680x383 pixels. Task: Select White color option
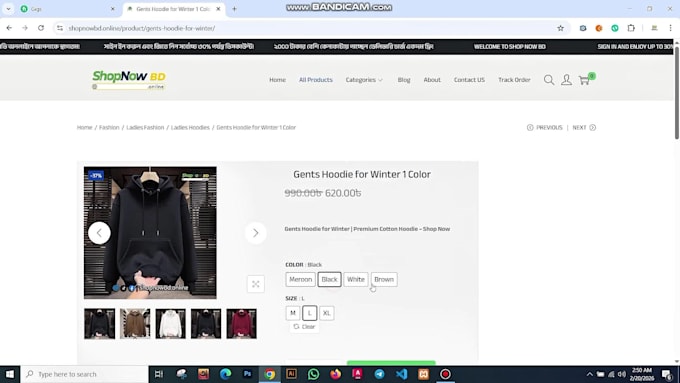point(356,279)
